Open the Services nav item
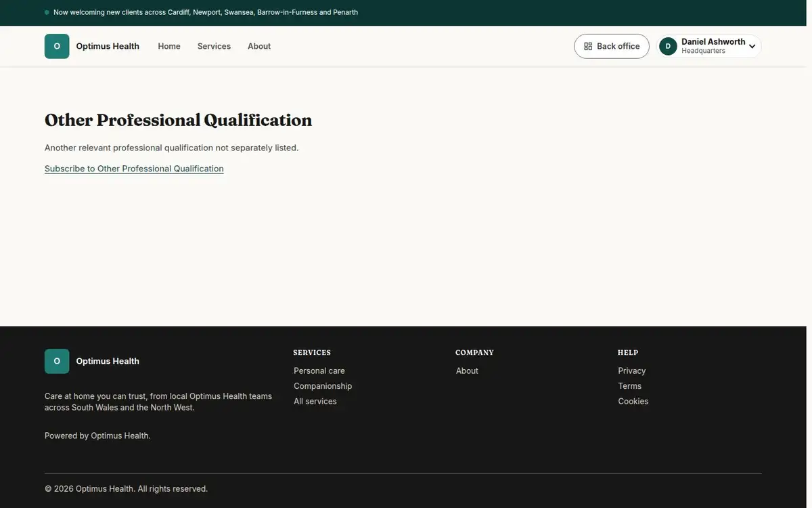Viewport: 812px width, 508px height. (214, 46)
